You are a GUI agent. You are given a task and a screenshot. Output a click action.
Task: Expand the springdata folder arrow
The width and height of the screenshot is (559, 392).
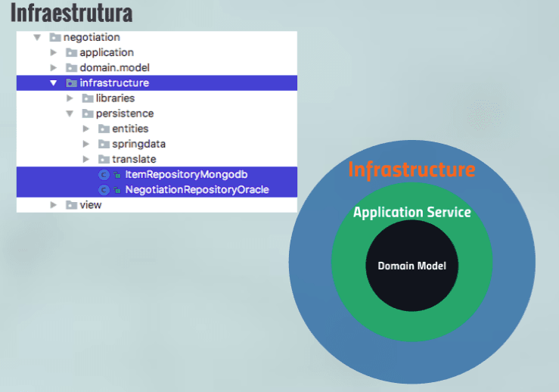pyautogui.click(x=86, y=144)
